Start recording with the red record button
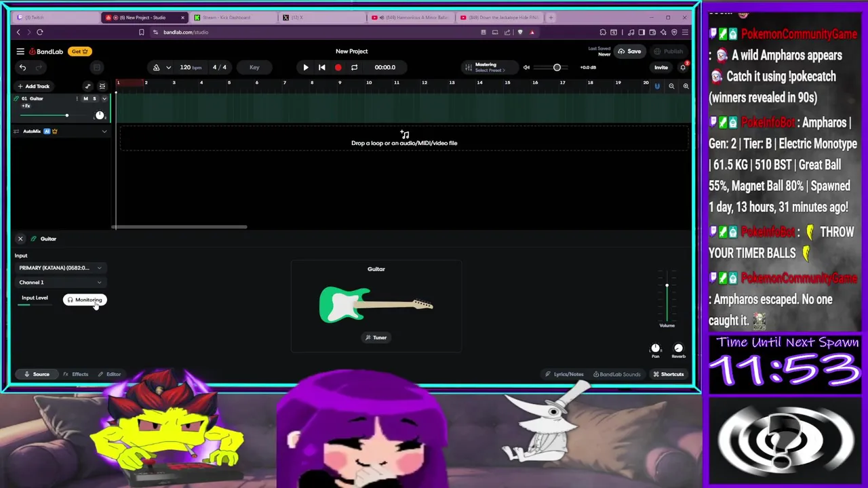 coord(338,67)
